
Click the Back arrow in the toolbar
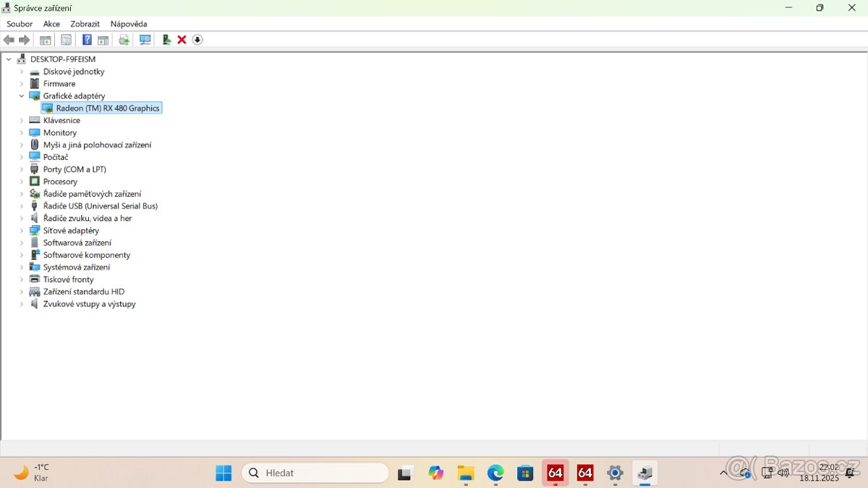click(9, 40)
